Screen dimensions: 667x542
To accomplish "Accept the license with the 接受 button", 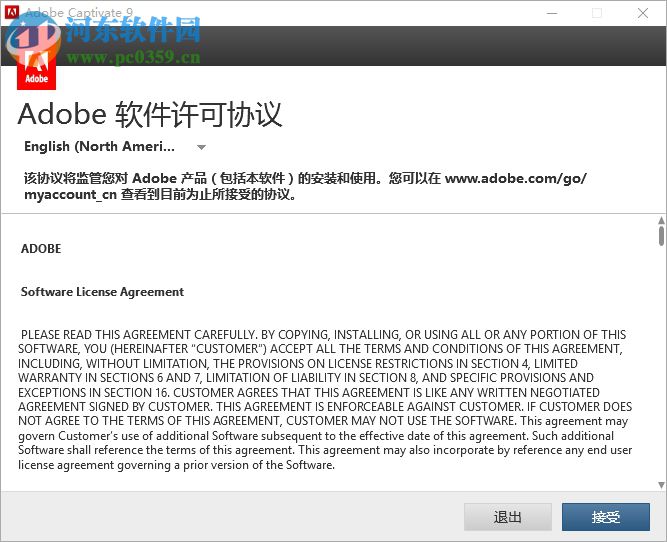I will click(x=605, y=517).
